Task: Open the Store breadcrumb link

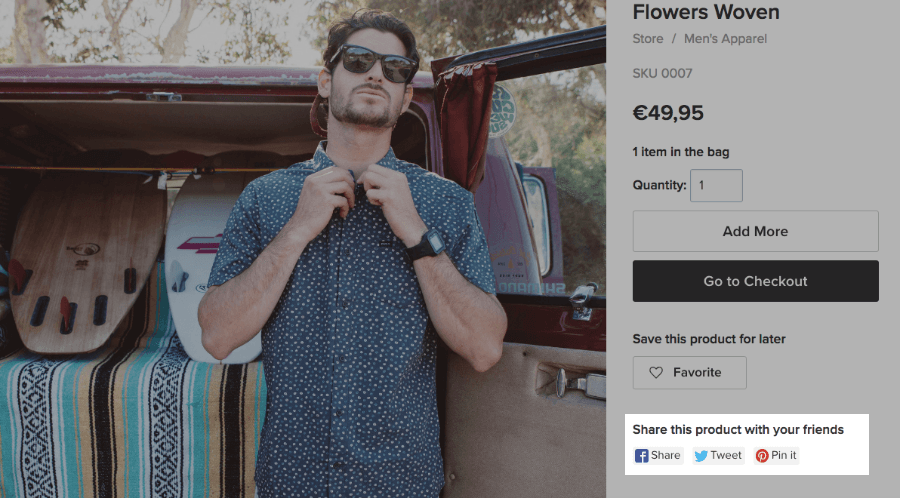Action: click(x=648, y=39)
